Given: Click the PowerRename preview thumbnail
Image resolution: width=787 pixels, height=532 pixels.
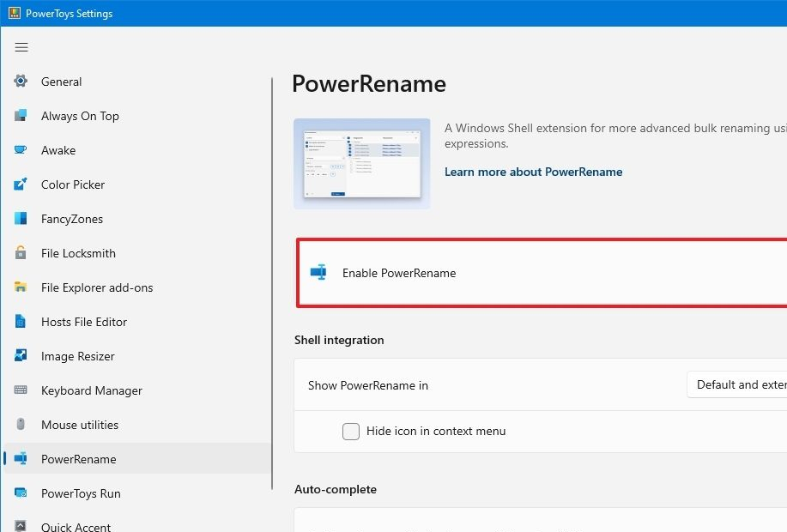Looking at the screenshot, I should (361, 164).
